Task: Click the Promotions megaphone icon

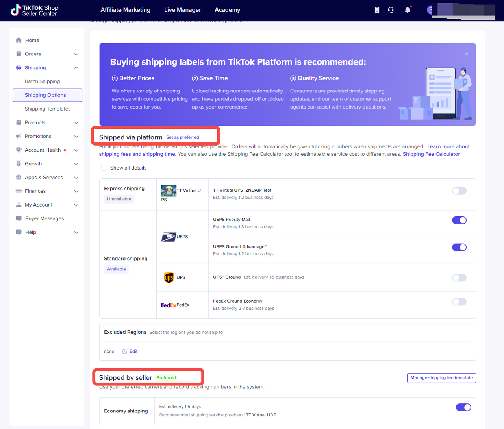Action: pyautogui.click(x=19, y=136)
